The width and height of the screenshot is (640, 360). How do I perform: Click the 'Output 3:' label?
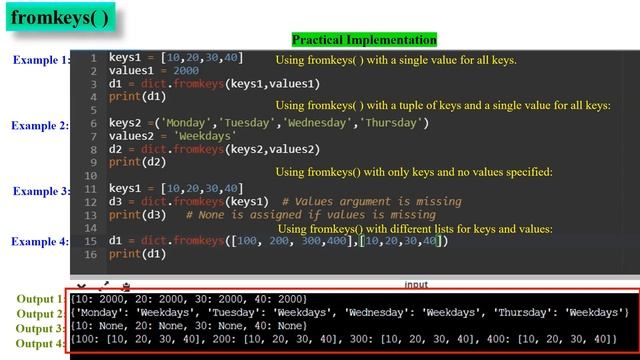point(40,329)
